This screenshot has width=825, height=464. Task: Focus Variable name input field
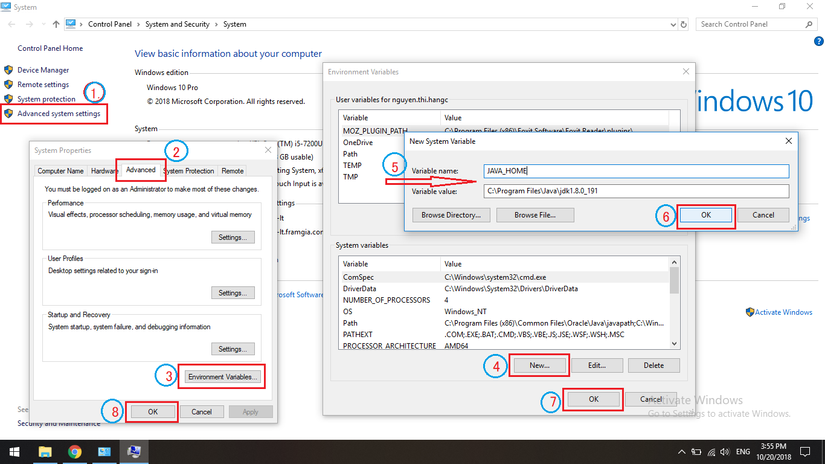coord(636,171)
